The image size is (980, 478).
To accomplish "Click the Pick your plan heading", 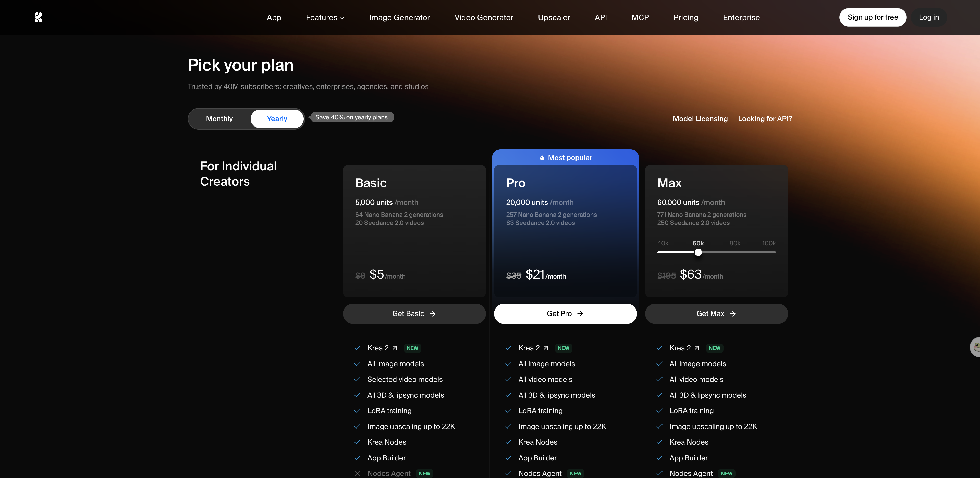I will (241, 65).
